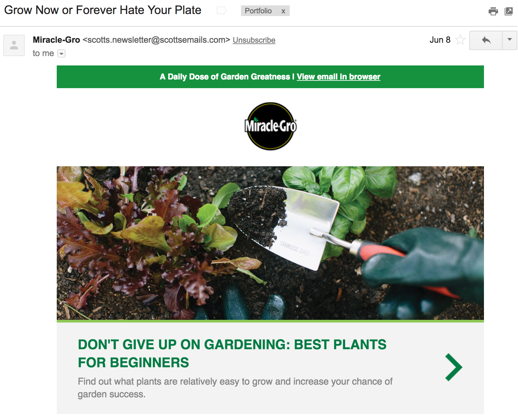This screenshot has width=518, height=420.
Task: Click the email subject line title
Action: 103,10
